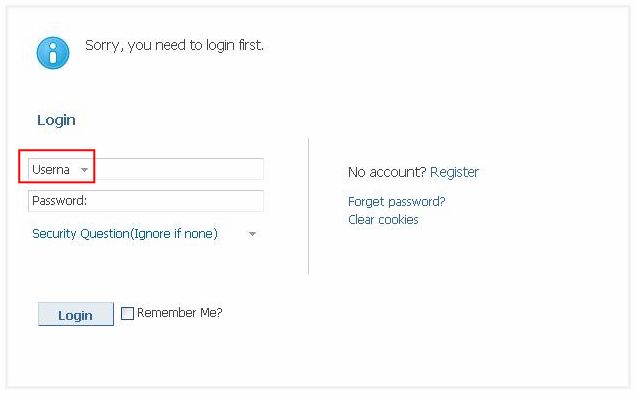This screenshot has width=636, height=397.
Task: Click the blue info icon
Action: point(53,53)
